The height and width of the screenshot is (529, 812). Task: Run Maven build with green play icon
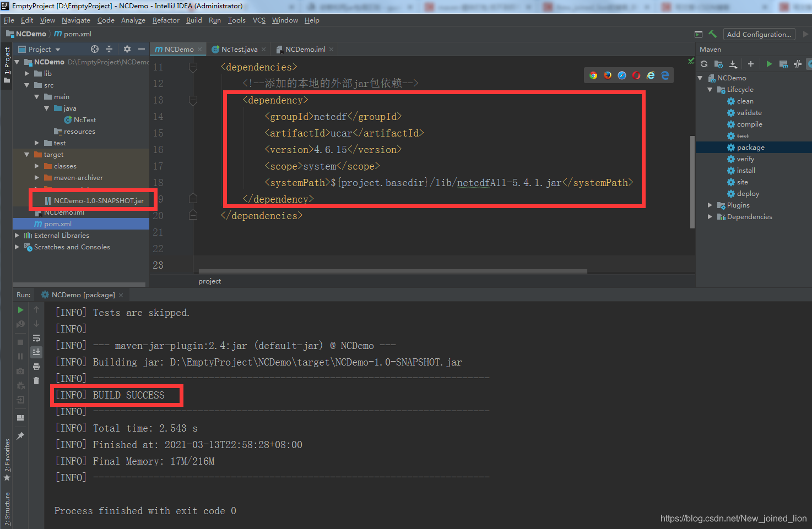coord(769,64)
